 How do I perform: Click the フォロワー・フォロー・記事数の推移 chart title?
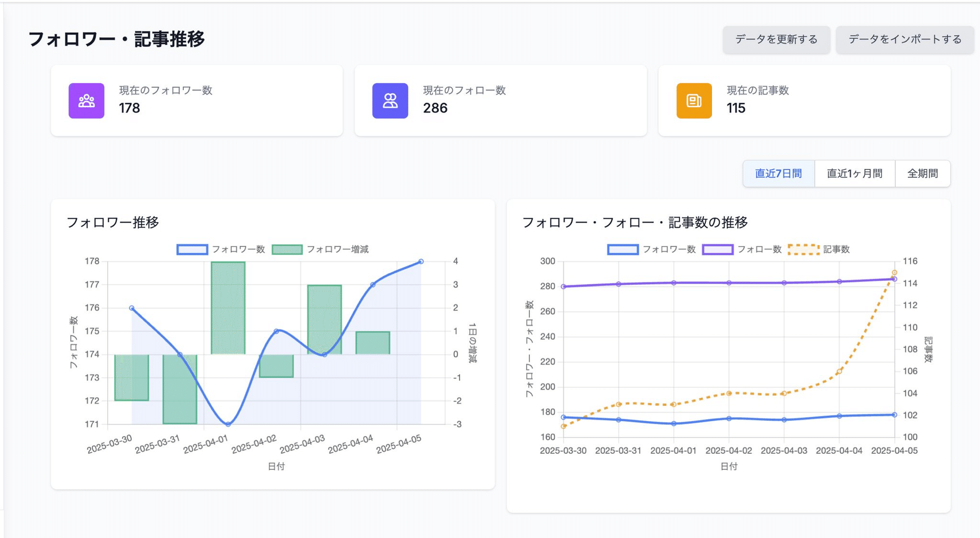pyautogui.click(x=635, y=223)
